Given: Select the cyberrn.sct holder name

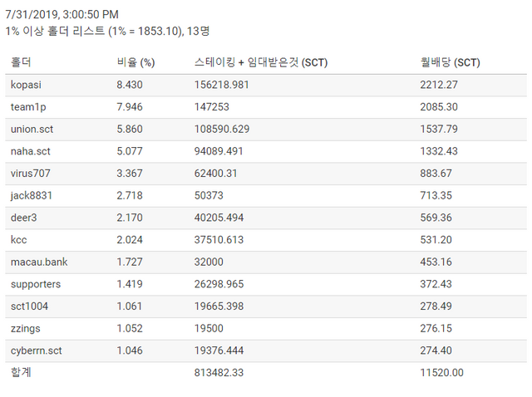Looking at the screenshot, I should (37, 350).
